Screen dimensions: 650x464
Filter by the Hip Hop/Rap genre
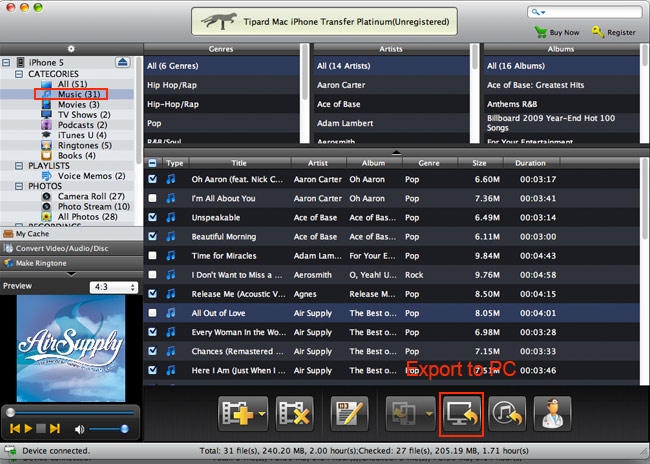pyautogui.click(x=222, y=85)
